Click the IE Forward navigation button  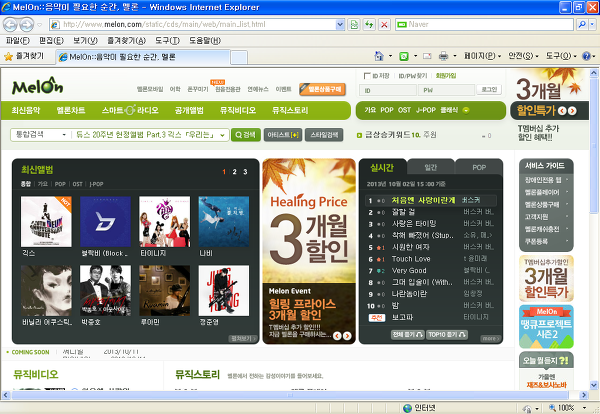pyautogui.click(x=26, y=25)
